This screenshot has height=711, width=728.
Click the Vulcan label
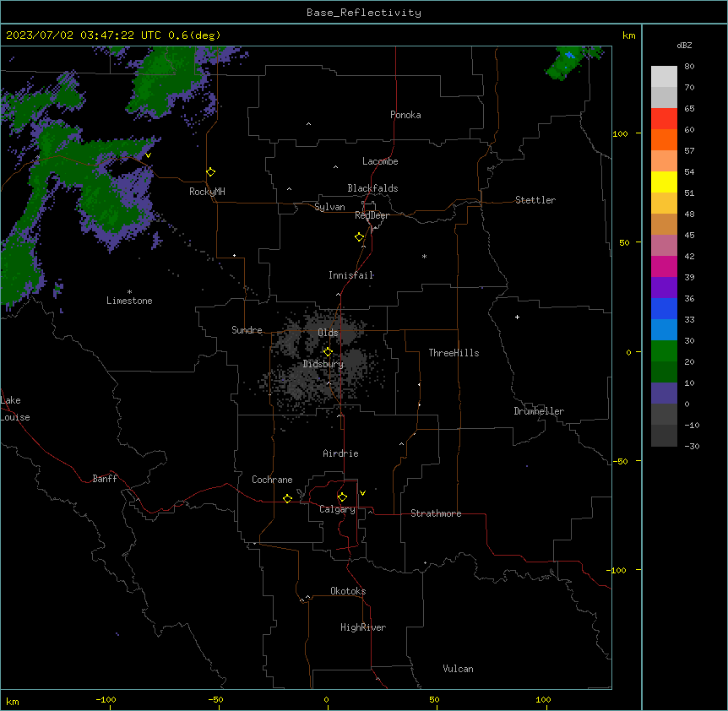[x=459, y=669]
